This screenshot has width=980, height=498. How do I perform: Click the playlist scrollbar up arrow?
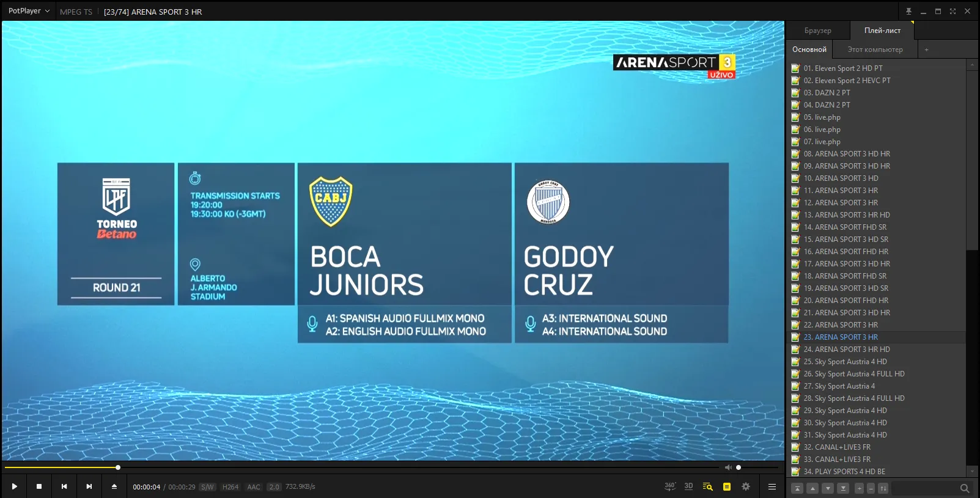point(972,64)
